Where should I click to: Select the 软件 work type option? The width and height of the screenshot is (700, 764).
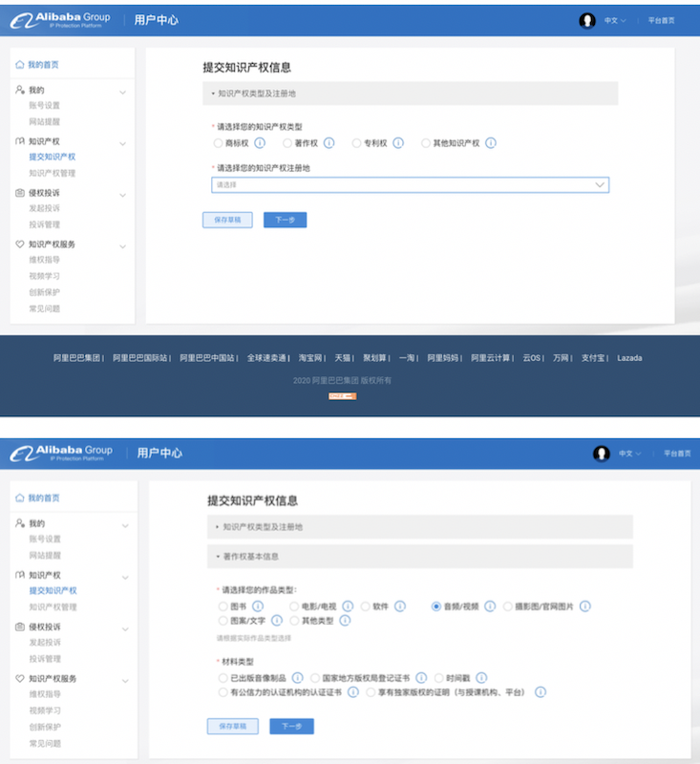[x=366, y=606]
